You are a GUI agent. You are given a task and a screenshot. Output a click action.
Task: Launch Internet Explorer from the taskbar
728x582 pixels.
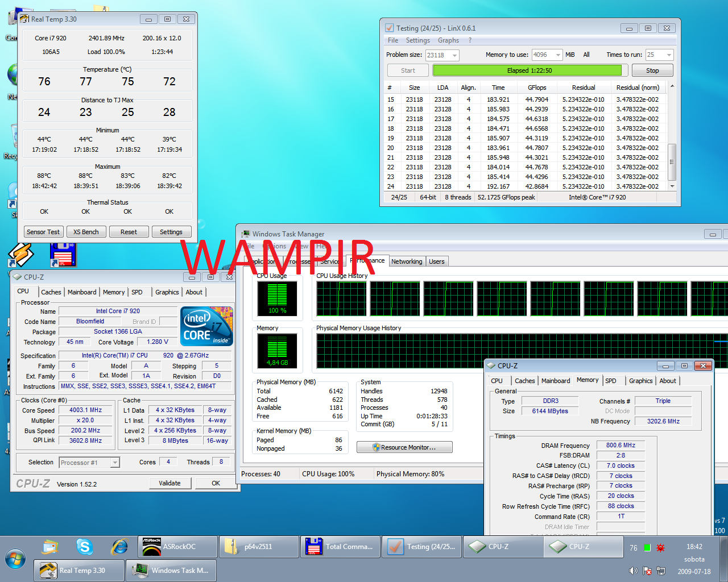click(x=119, y=547)
